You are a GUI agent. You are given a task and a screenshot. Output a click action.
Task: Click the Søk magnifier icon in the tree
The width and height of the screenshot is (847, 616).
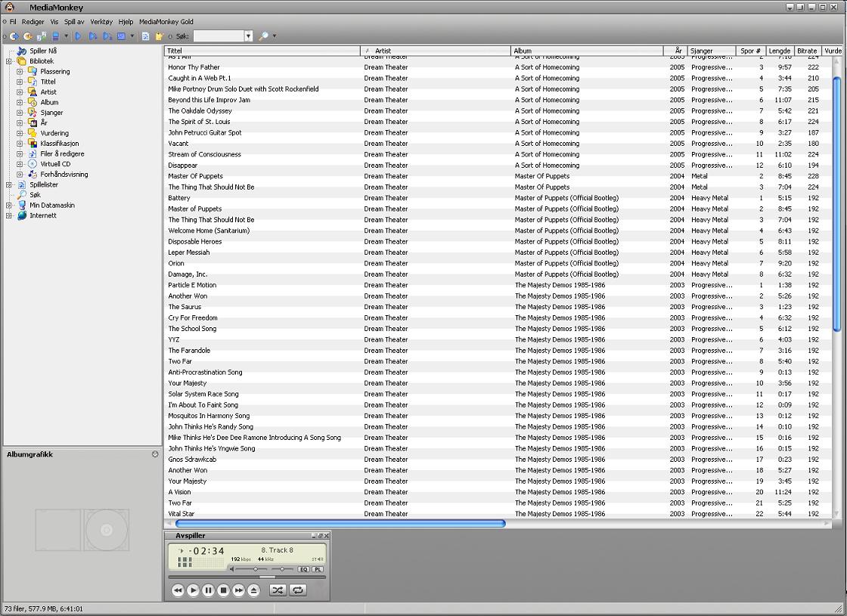click(x=22, y=194)
